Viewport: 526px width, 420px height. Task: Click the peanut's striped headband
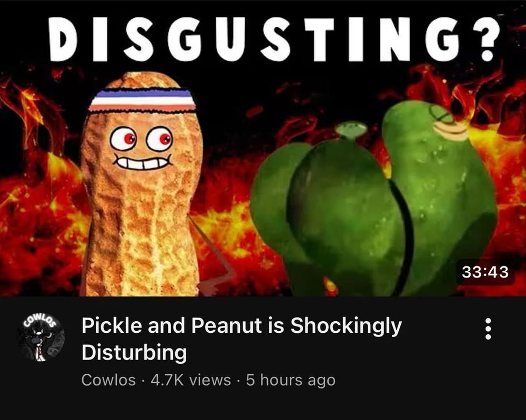point(141,100)
